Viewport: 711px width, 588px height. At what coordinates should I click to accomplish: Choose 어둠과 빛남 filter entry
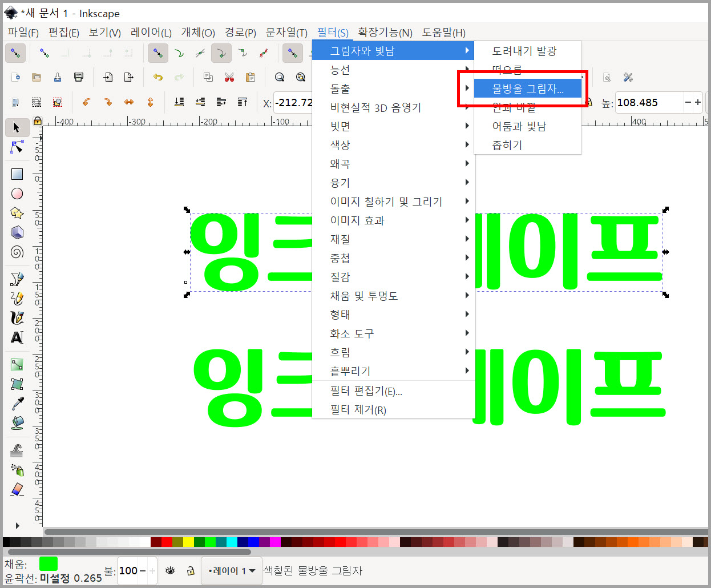[x=528, y=126]
